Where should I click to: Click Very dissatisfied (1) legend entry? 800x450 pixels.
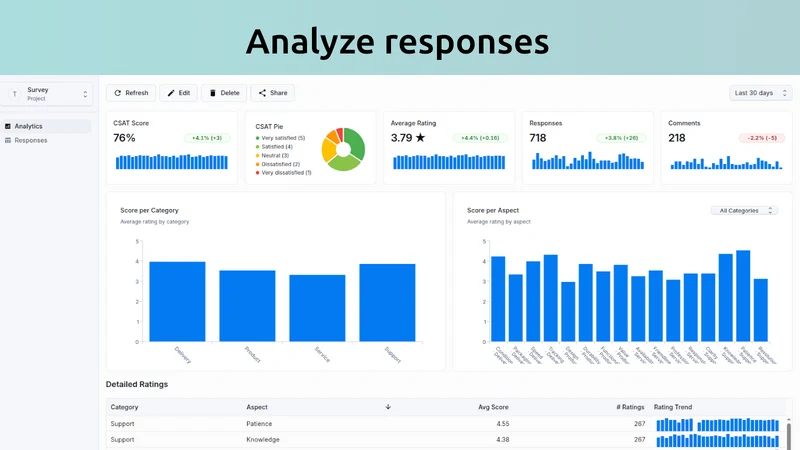tap(283, 172)
